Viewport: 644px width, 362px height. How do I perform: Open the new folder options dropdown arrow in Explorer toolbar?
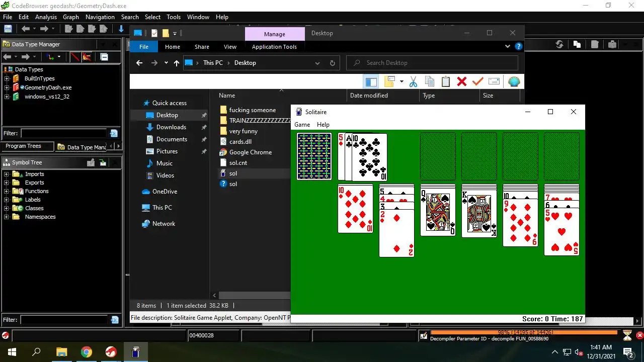tap(401, 81)
